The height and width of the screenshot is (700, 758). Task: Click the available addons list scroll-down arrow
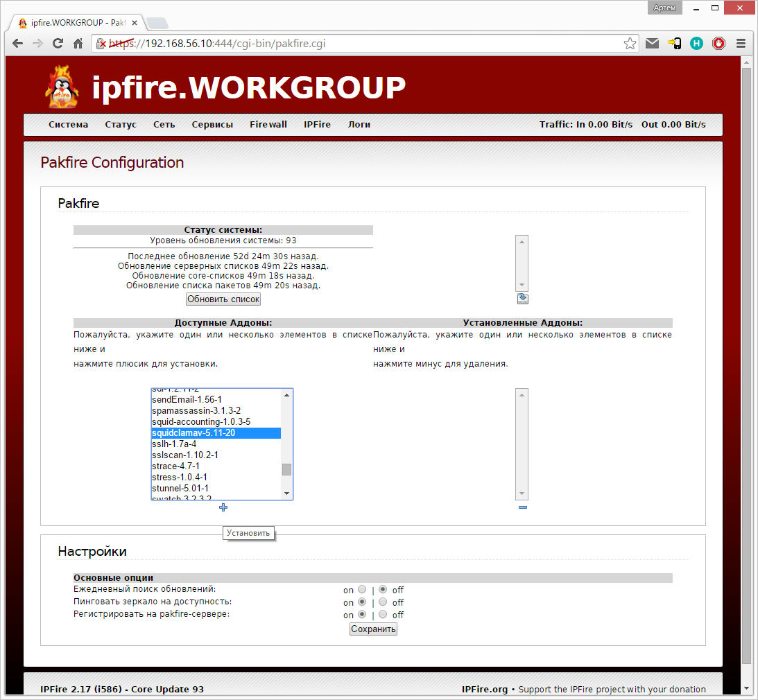pyautogui.click(x=286, y=493)
